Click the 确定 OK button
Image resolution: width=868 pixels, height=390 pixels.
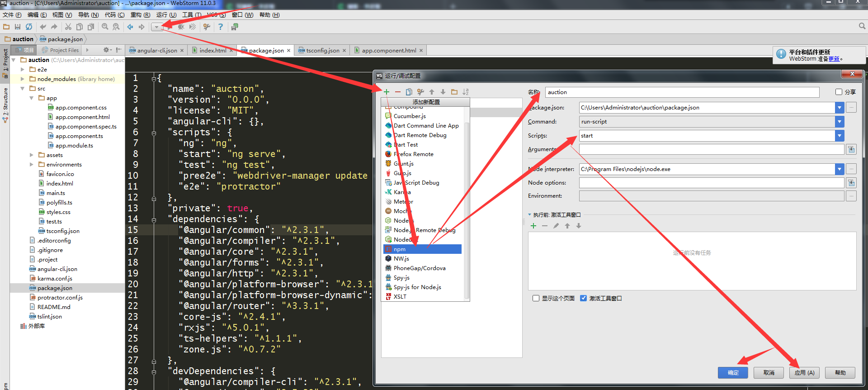tap(733, 372)
